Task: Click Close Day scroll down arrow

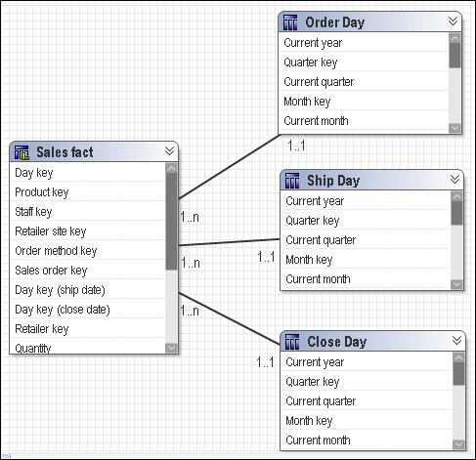Action: click(458, 444)
